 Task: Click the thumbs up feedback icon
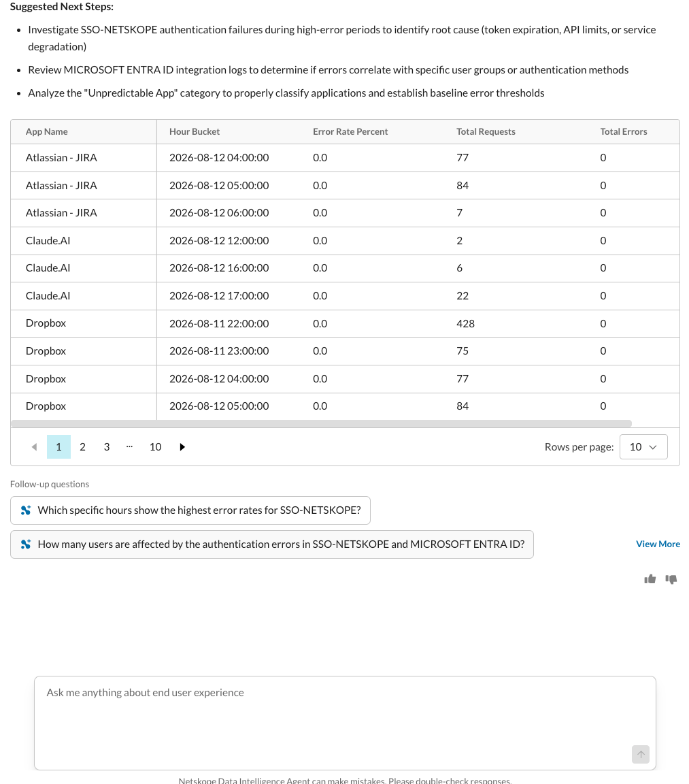point(650,579)
